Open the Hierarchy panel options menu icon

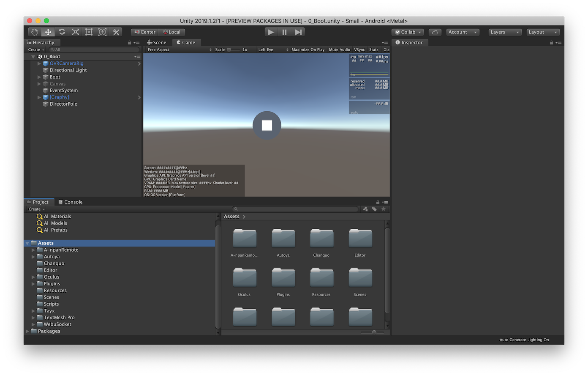[136, 43]
